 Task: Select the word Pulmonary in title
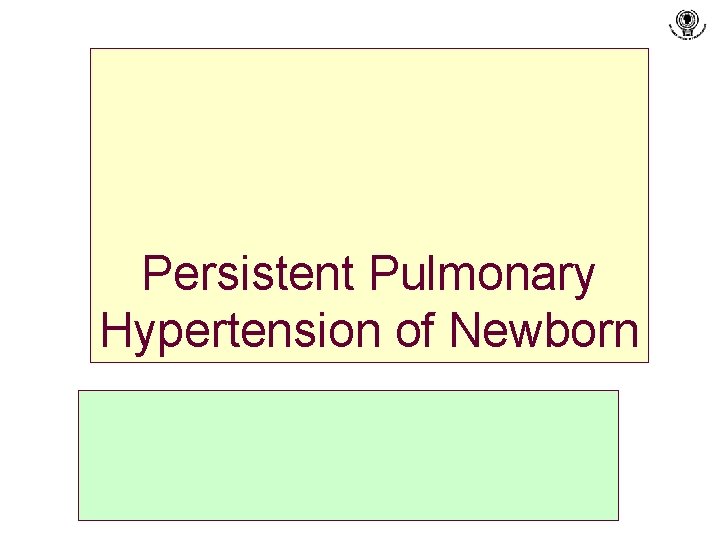point(482,275)
